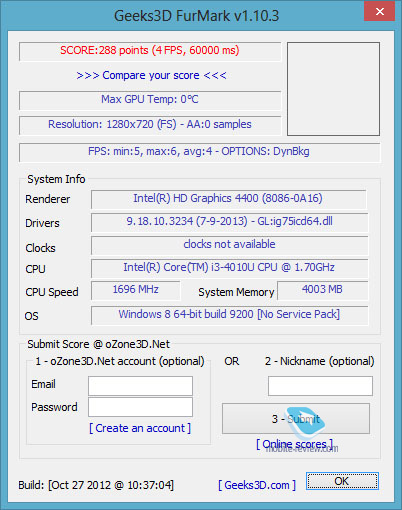The width and height of the screenshot is (402, 510).
Task: Click the 4003 MB system memory value
Action: 322,290
